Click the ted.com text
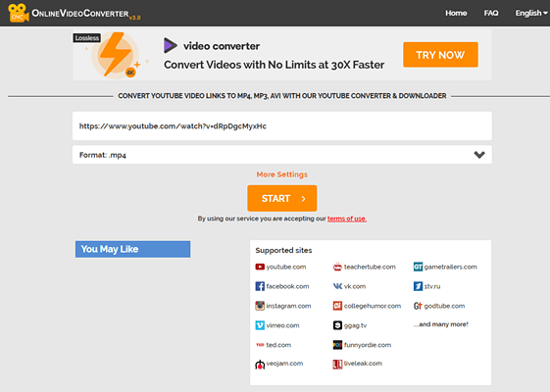 (x=278, y=345)
